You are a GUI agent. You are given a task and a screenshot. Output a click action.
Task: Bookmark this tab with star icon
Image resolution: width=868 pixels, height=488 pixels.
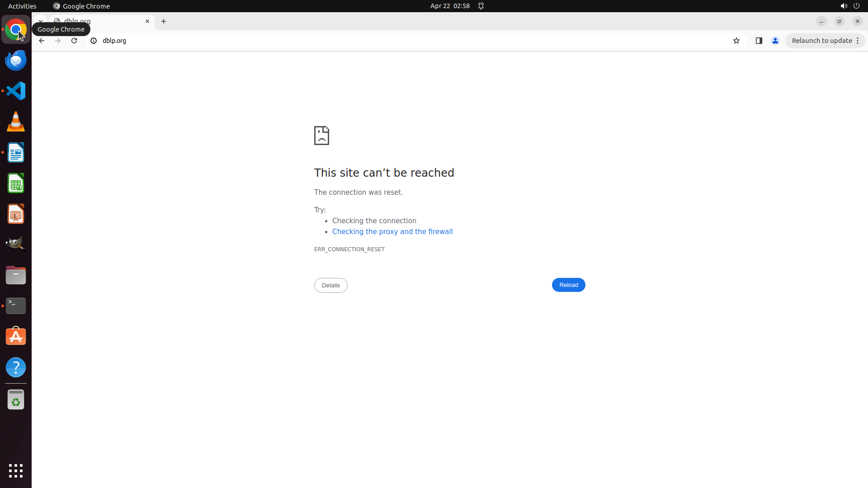[736, 41]
